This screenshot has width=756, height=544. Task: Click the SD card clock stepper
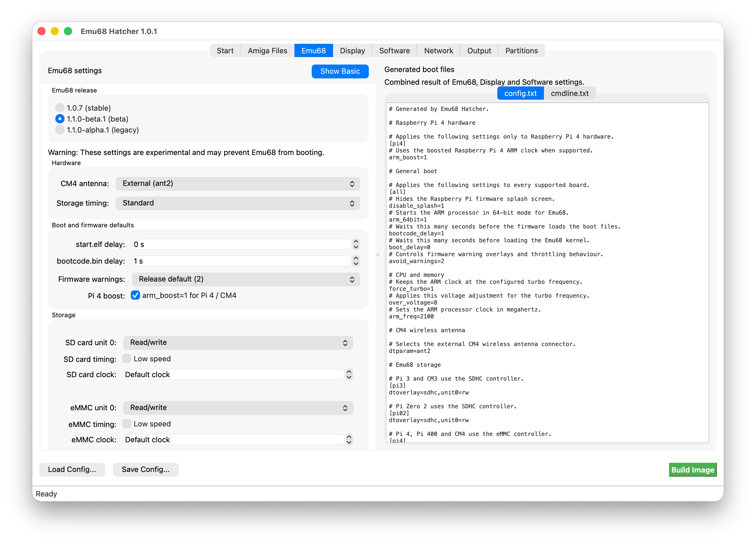[x=349, y=374]
